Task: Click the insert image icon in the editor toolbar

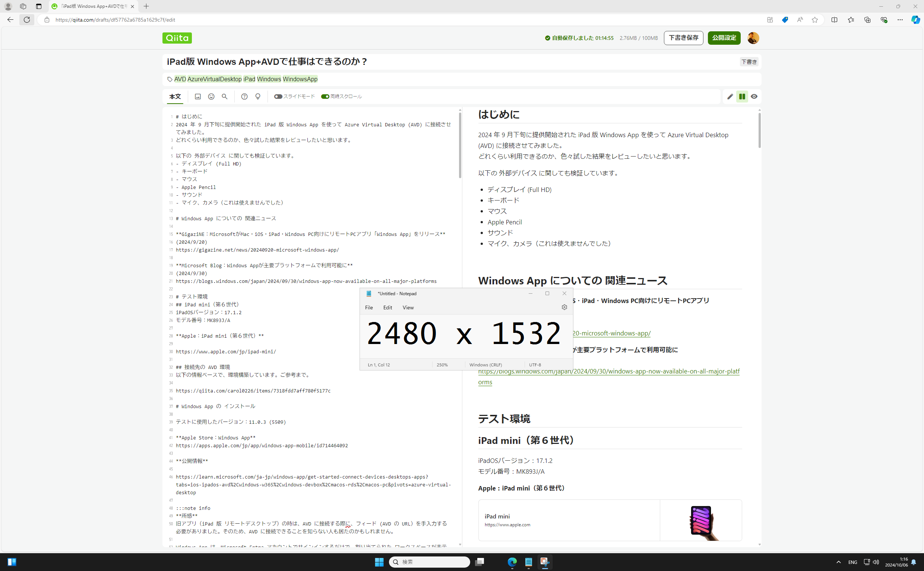Action: (x=198, y=97)
